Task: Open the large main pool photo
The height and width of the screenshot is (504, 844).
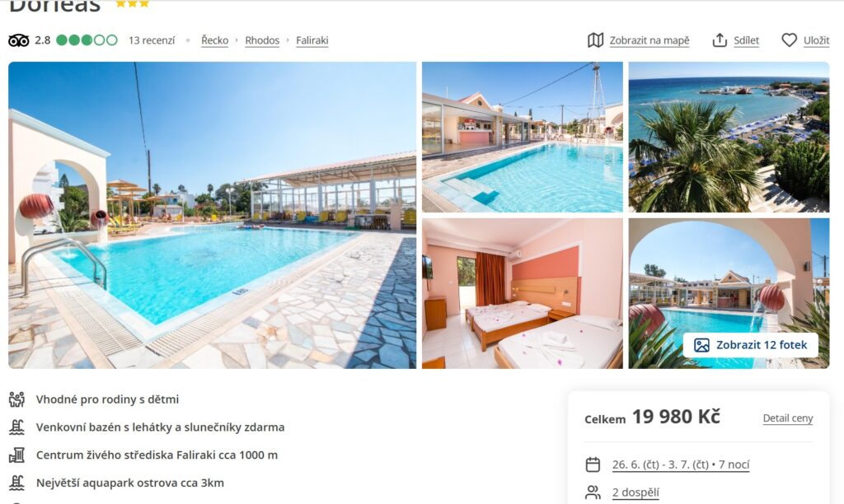Action: pos(212,215)
